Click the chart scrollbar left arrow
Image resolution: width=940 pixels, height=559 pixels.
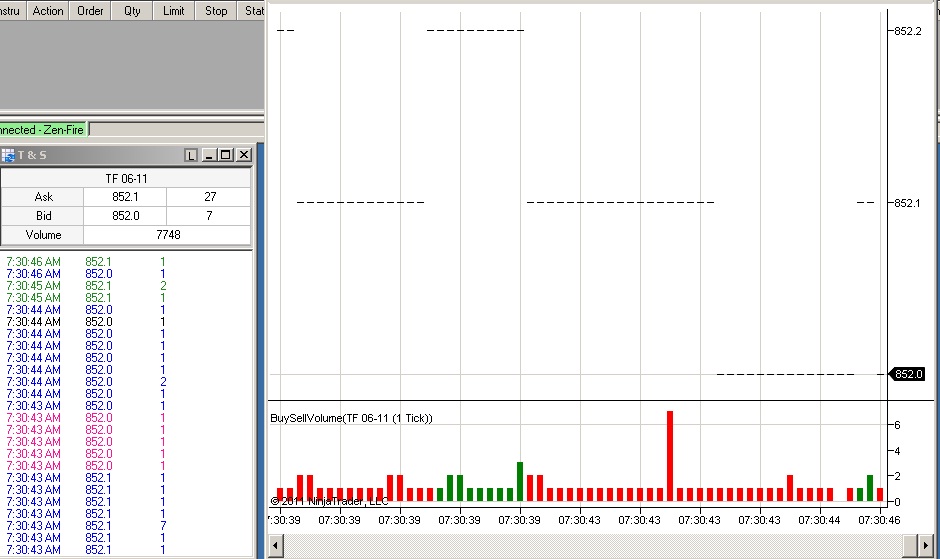tap(276, 546)
